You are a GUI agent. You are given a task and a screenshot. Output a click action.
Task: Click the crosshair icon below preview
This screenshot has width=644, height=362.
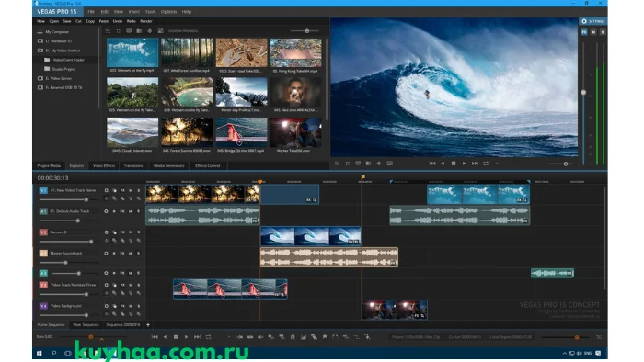click(x=379, y=164)
